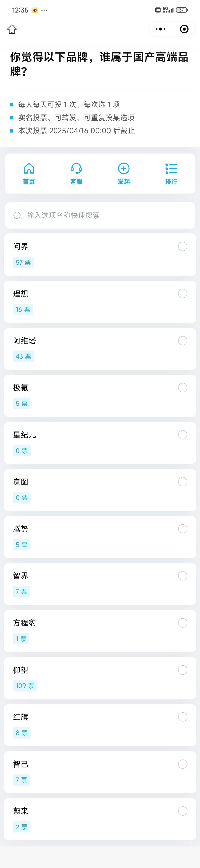This screenshot has height=868, width=200.
Task: Tap the search magnifier icon
Action: point(17,215)
